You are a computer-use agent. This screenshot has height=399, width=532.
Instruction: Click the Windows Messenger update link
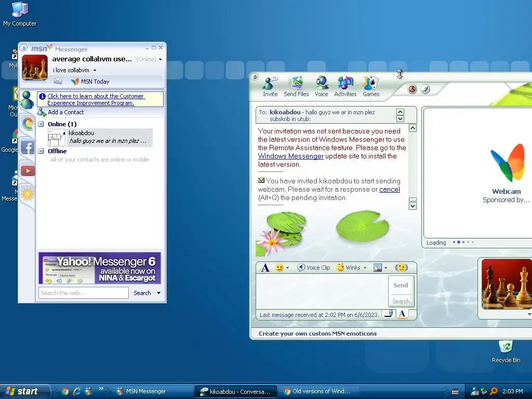(291, 156)
